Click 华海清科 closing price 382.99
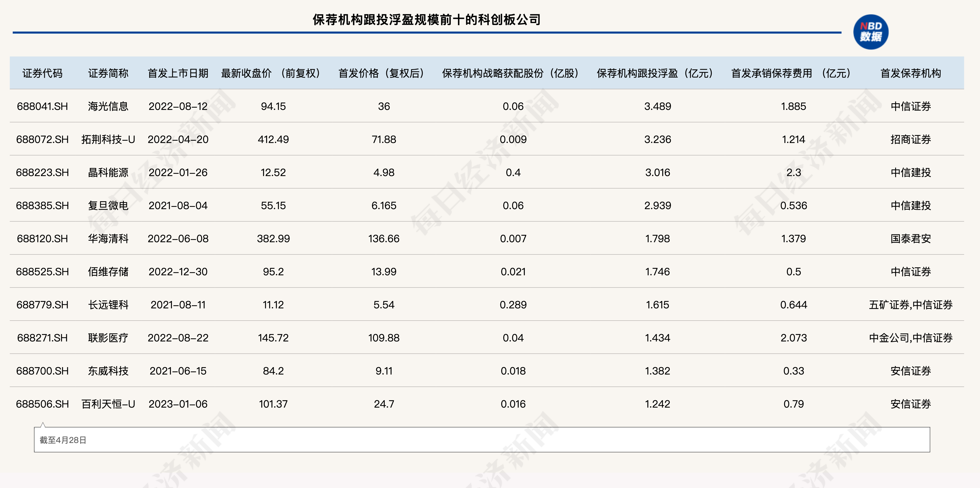Screen dimensions: 980x488 click(273, 238)
